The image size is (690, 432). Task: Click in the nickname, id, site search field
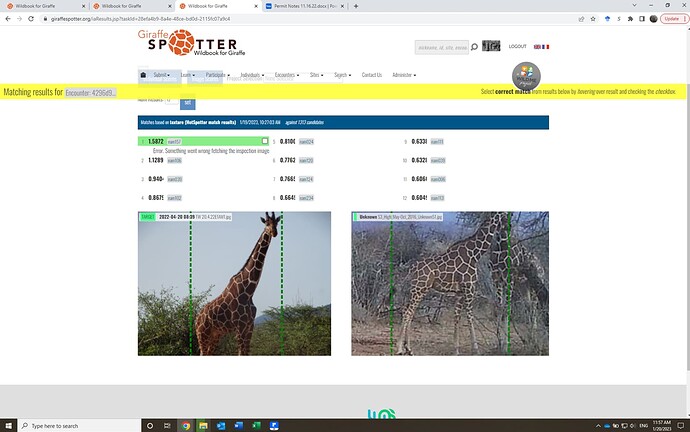[x=442, y=47]
